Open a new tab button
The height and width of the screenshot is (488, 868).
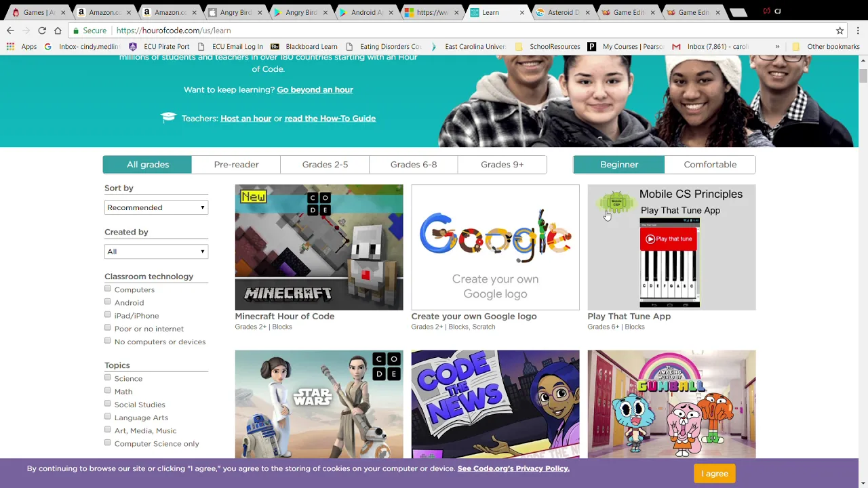point(738,12)
